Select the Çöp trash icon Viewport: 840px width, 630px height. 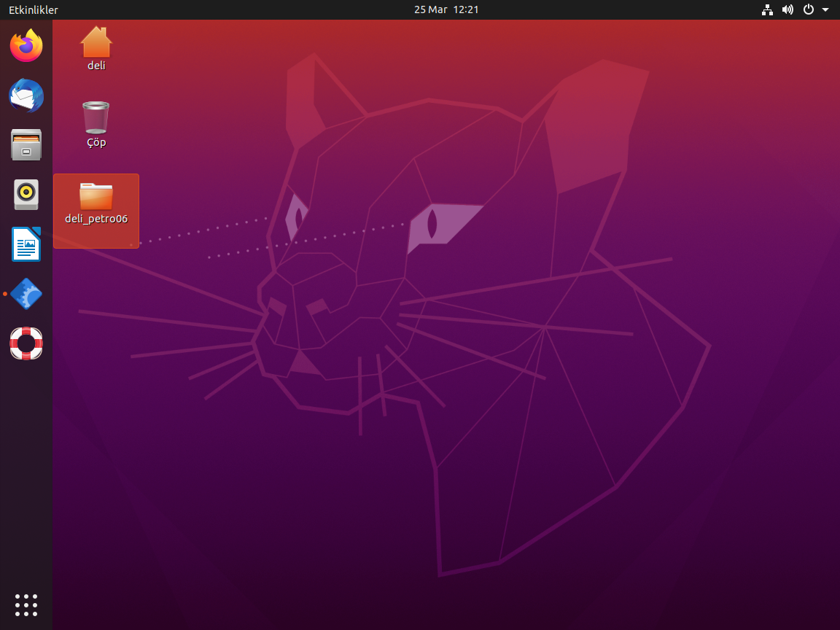(96, 125)
